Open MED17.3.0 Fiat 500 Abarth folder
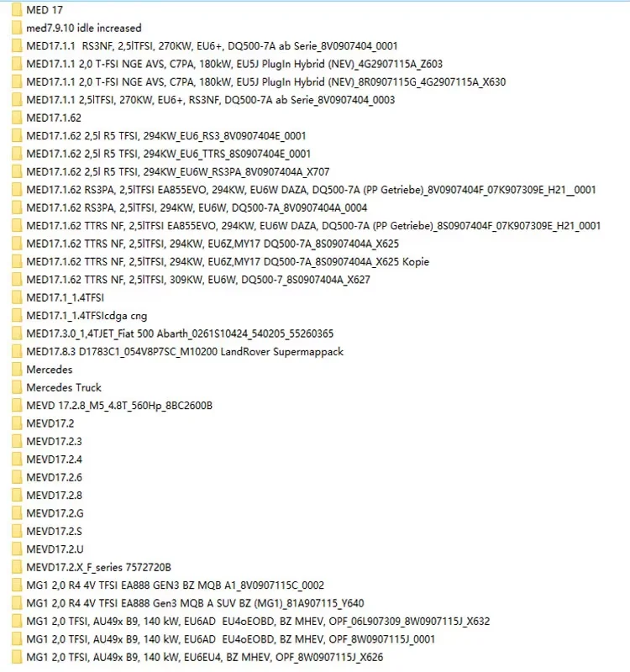The height and width of the screenshot is (672, 630). (180, 333)
